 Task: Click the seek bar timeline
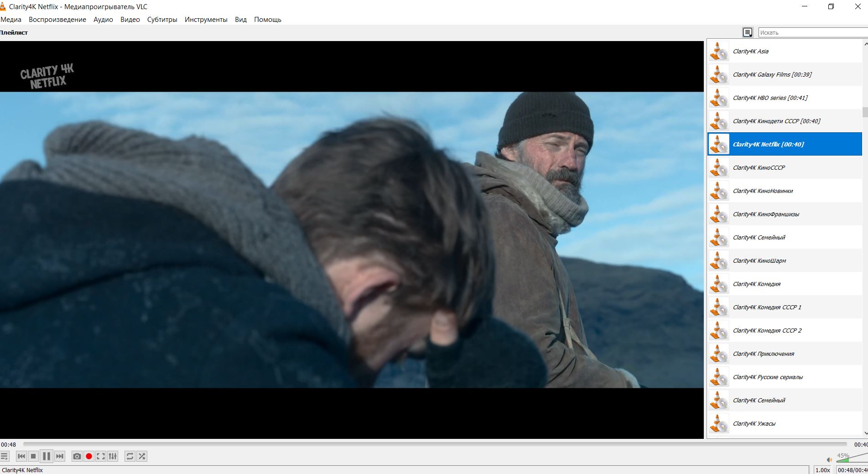[435, 444]
